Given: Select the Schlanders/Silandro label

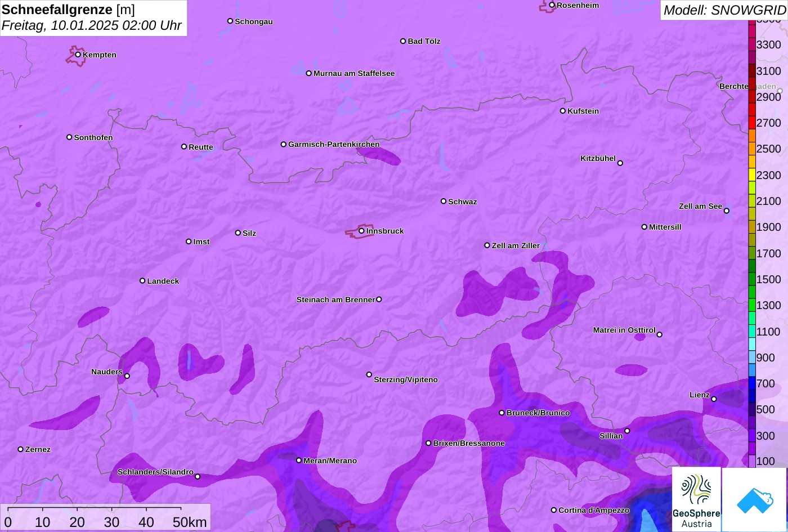Looking at the screenshot, I should pos(155,472).
